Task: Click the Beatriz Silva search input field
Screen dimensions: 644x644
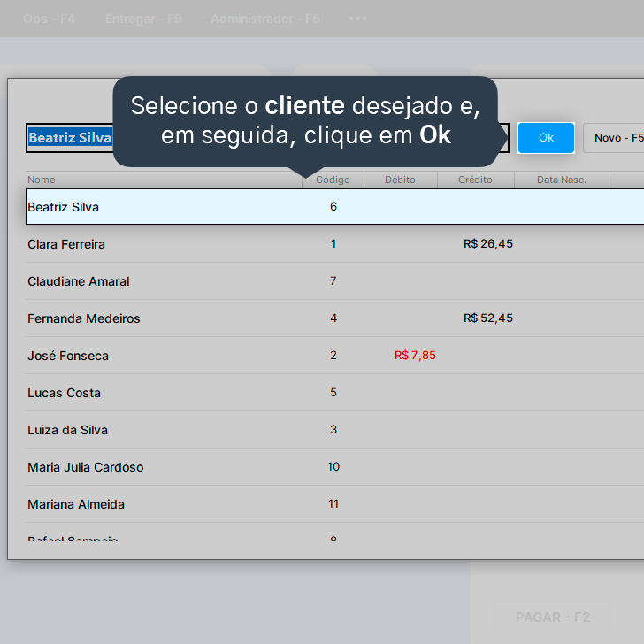Action: click(267, 138)
